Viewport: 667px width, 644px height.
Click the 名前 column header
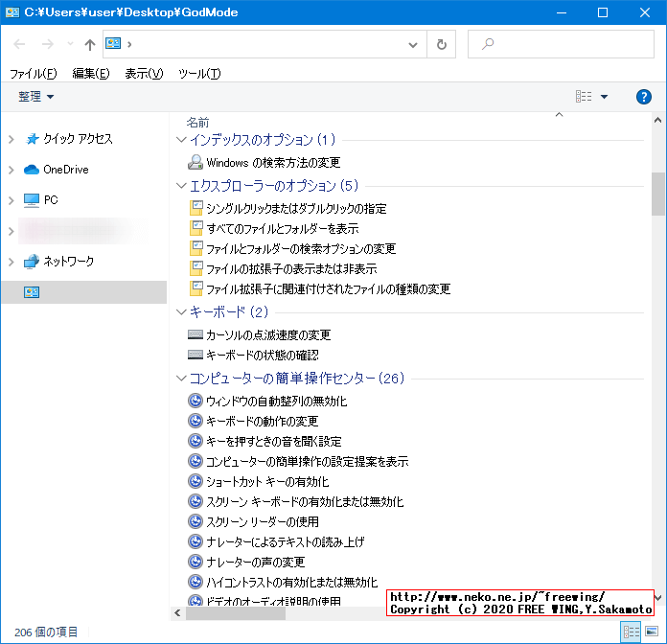pyautogui.click(x=197, y=123)
